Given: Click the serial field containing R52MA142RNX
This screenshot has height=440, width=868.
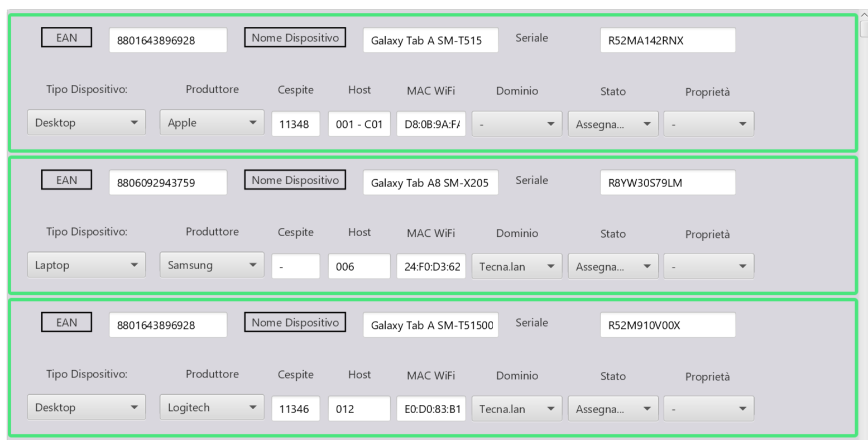Looking at the screenshot, I should tap(668, 40).
